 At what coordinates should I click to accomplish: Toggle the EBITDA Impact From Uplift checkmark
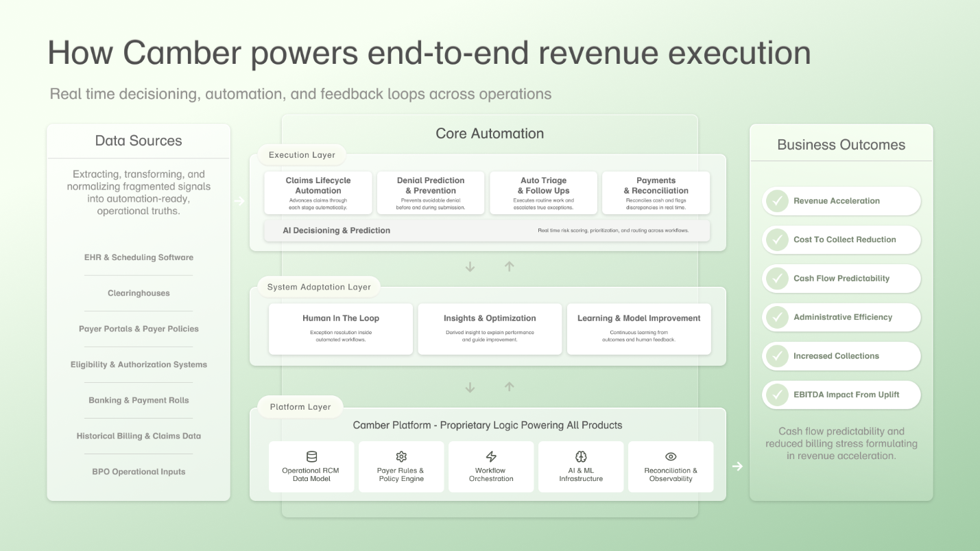click(x=777, y=395)
